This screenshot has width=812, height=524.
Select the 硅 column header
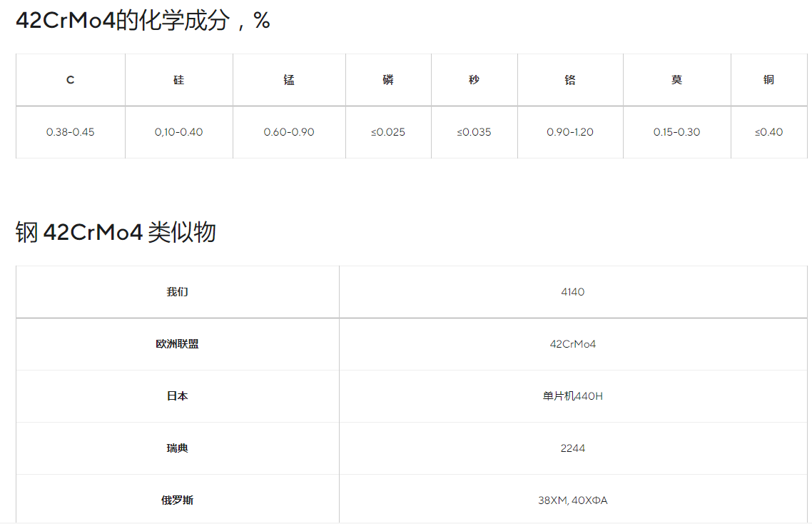pyautogui.click(x=178, y=79)
